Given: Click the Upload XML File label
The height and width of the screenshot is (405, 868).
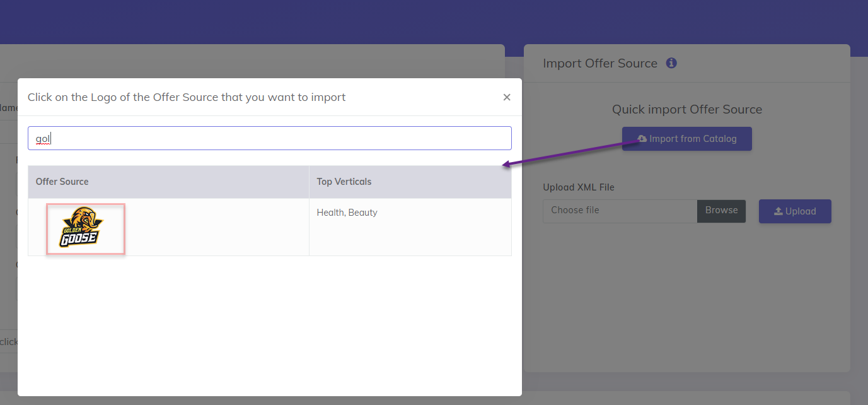Looking at the screenshot, I should coord(579,187).
